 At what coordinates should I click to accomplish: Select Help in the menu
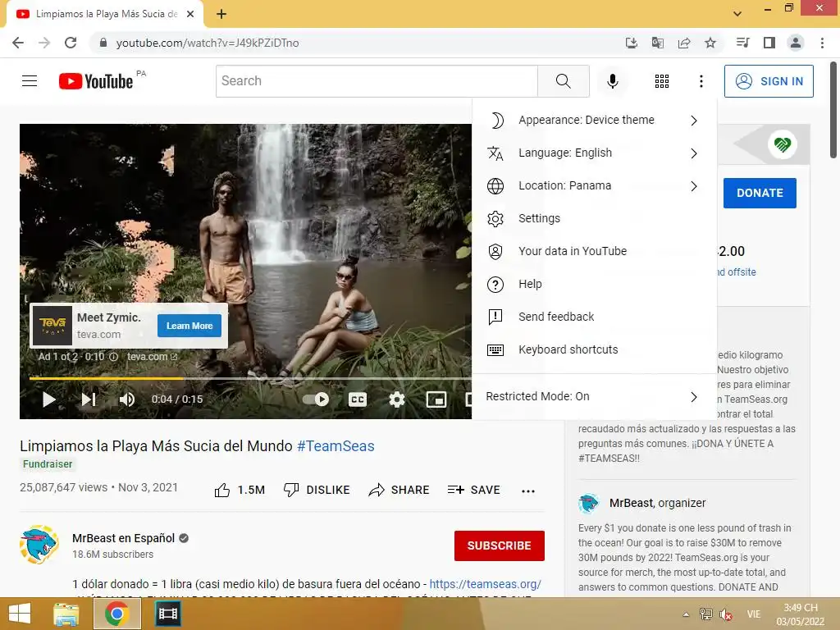tap(594, 284)
